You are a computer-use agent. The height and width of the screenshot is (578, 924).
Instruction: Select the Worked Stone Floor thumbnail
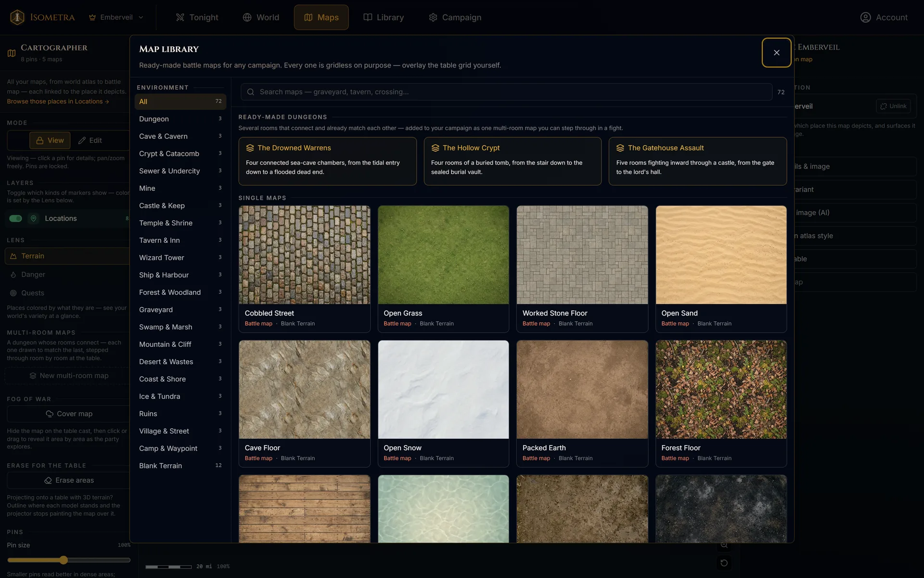(582, 255)
